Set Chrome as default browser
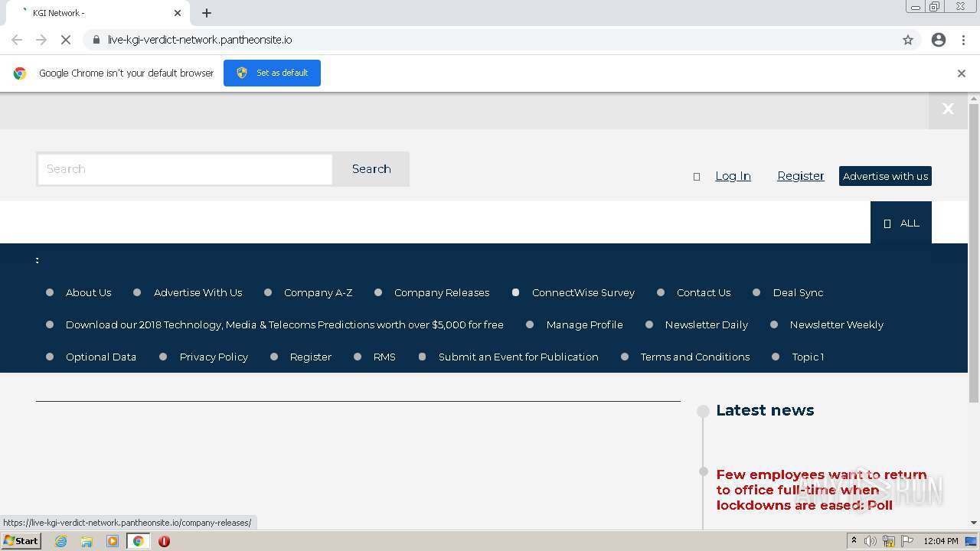 [x=272, y=73]
